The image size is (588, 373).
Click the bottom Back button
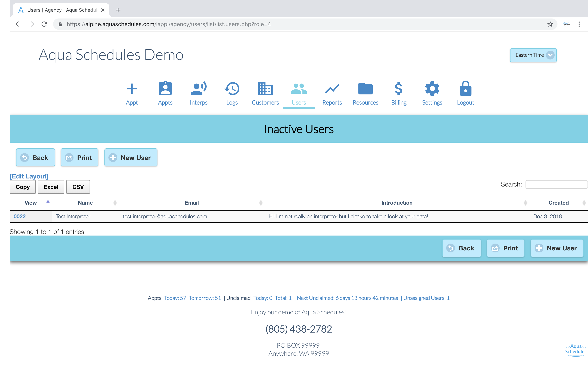(461, 248)
